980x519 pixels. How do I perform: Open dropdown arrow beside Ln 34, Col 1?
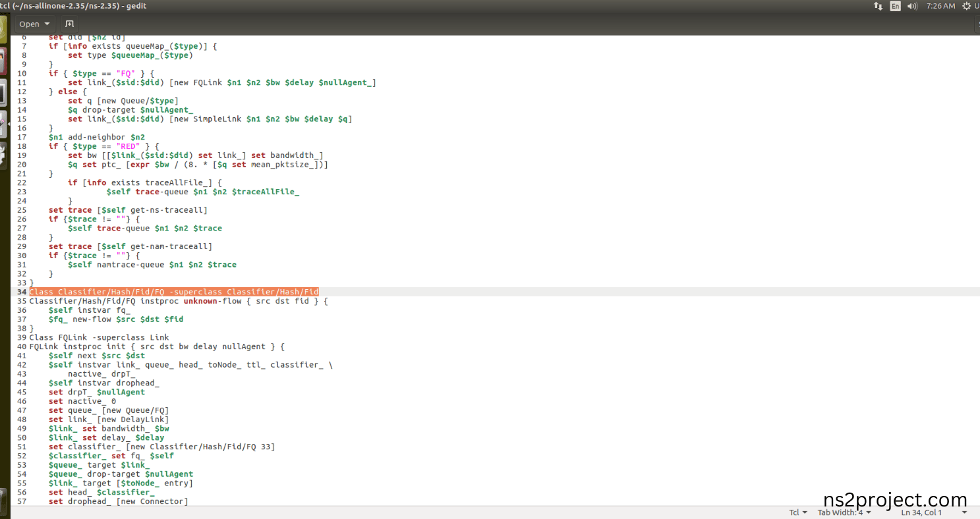point(965,512)
